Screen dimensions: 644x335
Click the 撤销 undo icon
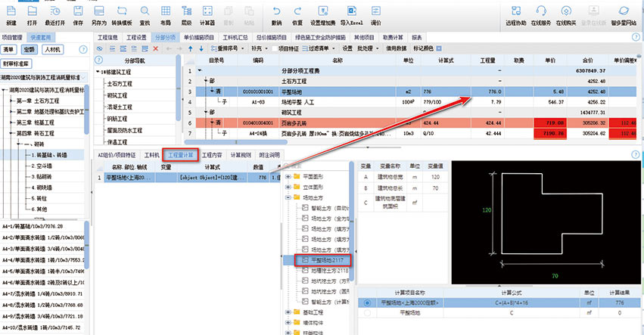(276, 13)
